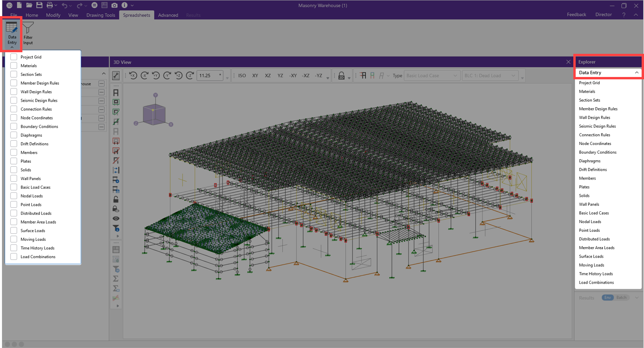Switch to the Drawing Tools tab
The image size is (644, 348).
101,15
